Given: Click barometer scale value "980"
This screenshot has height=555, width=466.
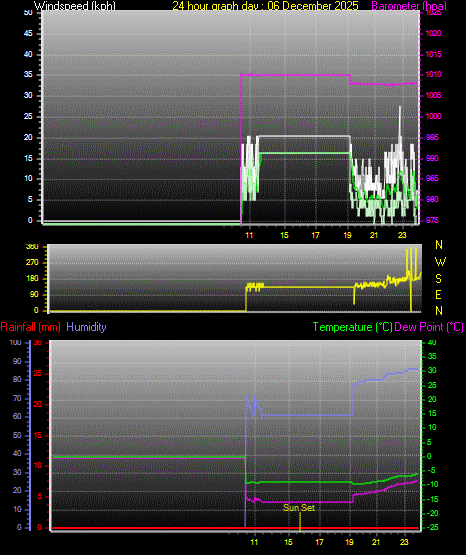Looking at the screenshot, I should [432, 199].
